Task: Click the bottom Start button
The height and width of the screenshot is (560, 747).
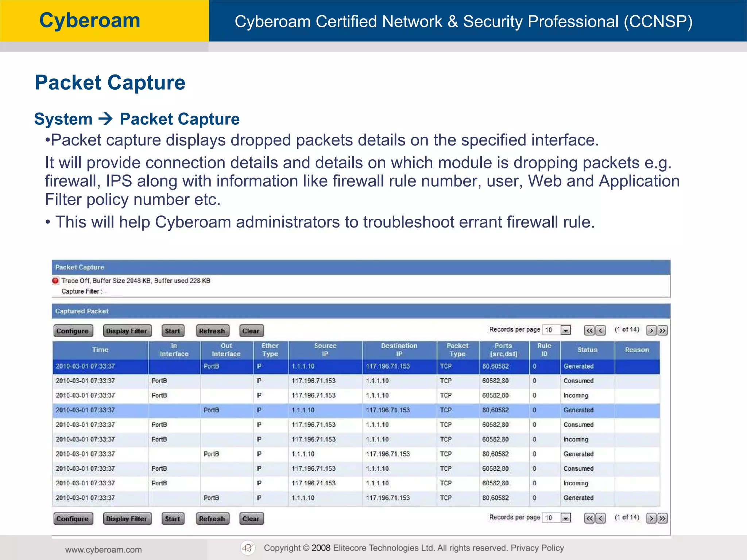Action: point(173,518)
